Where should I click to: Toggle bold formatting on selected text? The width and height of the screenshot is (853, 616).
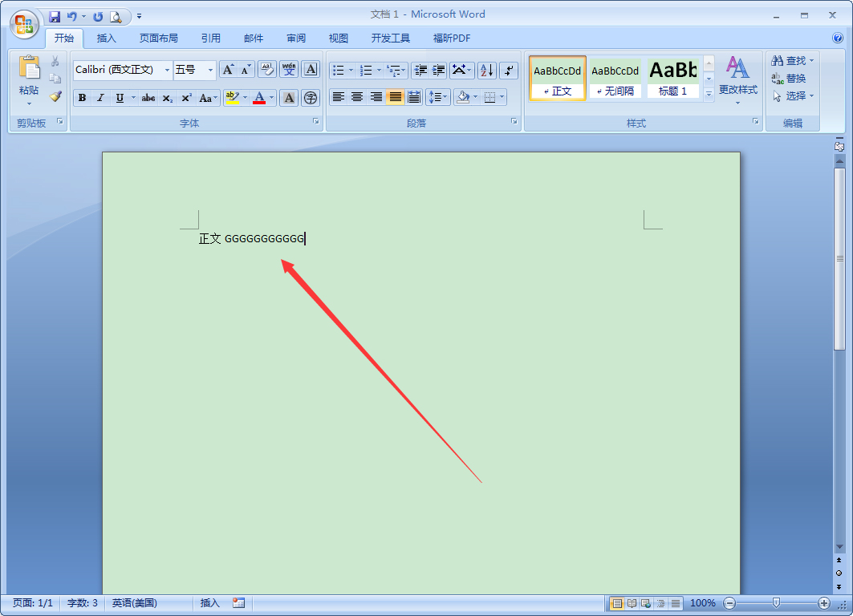coord(82,97)
